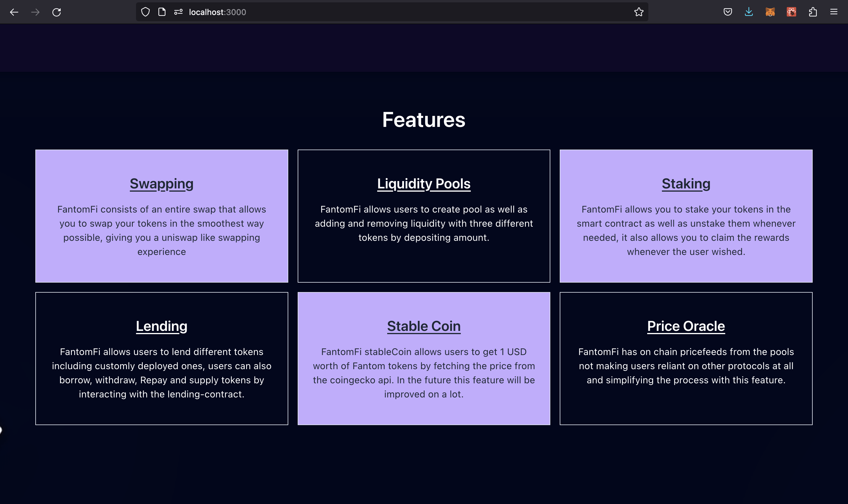Open the Stable Coin link
The height and width of the screenshot is (504, 848).
(x=423, y=326)
